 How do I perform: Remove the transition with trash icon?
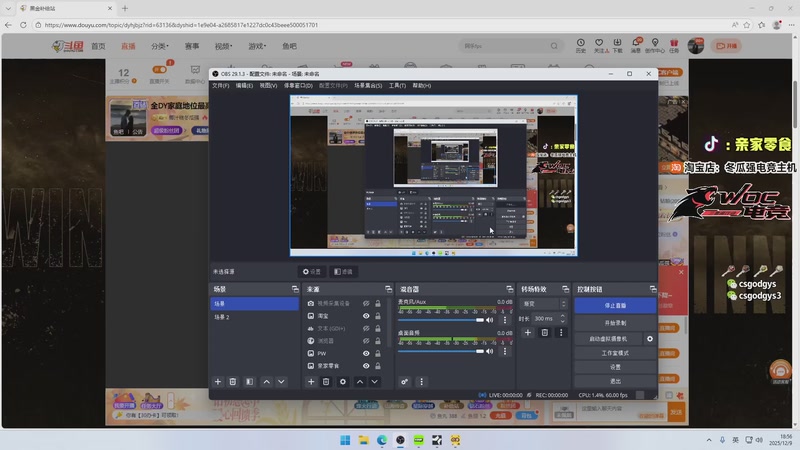545,333
